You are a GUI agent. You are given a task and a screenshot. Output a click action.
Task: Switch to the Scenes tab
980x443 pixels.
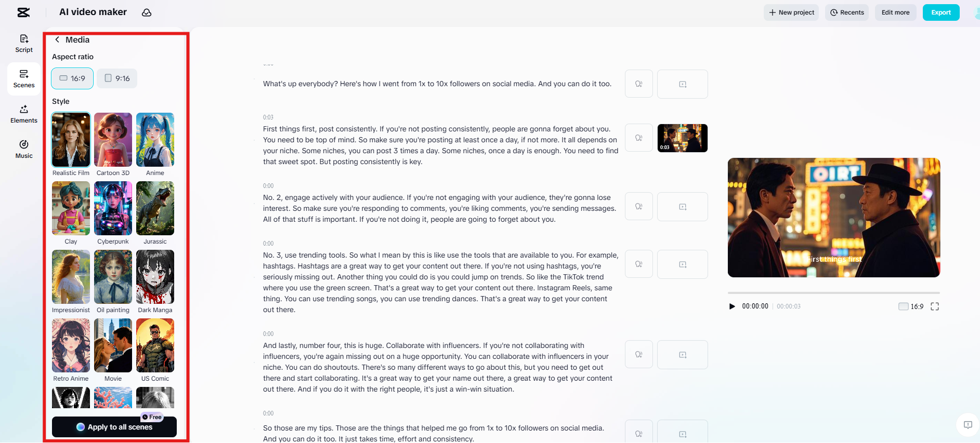pyautogui.click(x=24, y=79)
